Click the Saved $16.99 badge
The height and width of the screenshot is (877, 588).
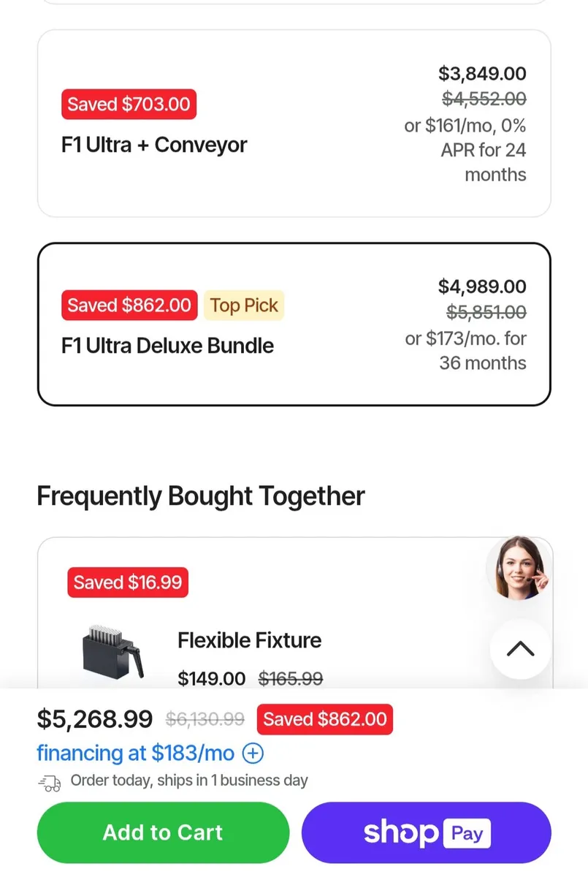pyautogui.click(x=127, y=582)
